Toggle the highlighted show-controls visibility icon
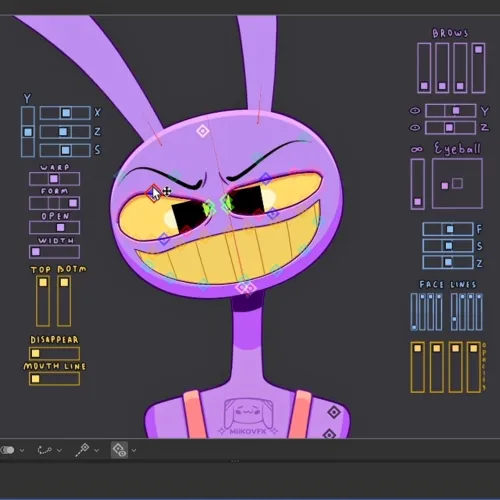500x500 pixels. click(x=119, y=450)
